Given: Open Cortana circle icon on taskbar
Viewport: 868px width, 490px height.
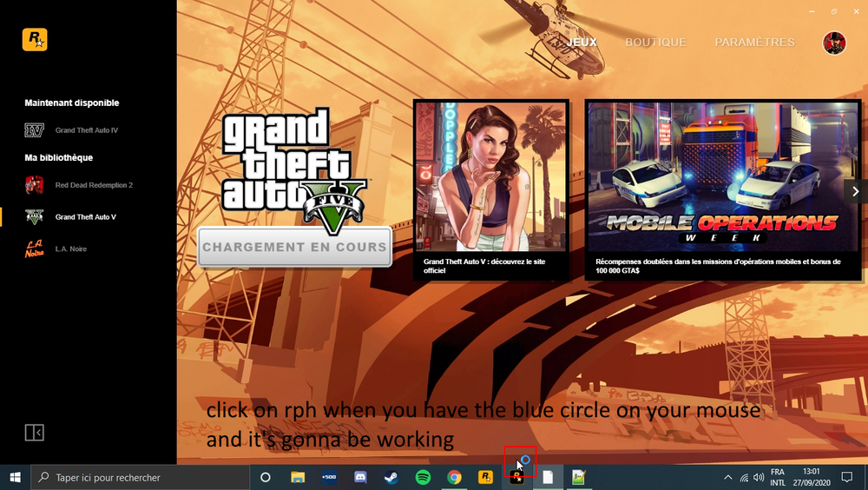Looking at the screenshot, I should [265, 477].
